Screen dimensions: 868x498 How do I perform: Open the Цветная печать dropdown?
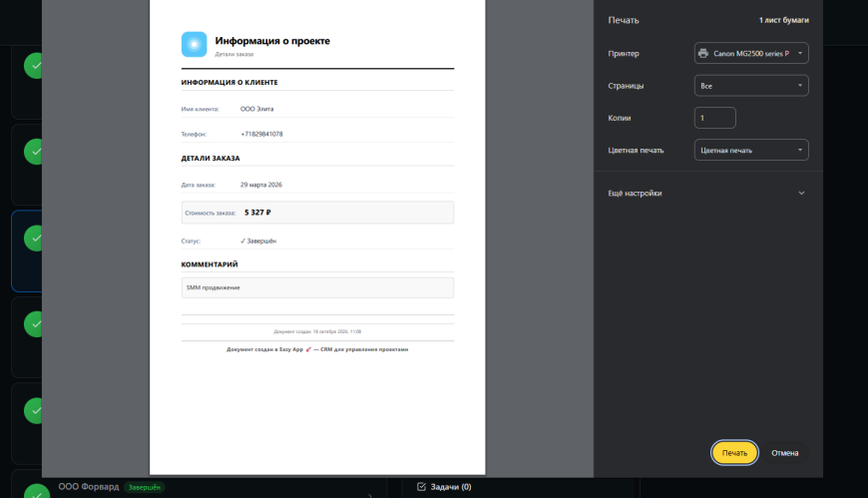pyautogui.click(x=751, y=150)
